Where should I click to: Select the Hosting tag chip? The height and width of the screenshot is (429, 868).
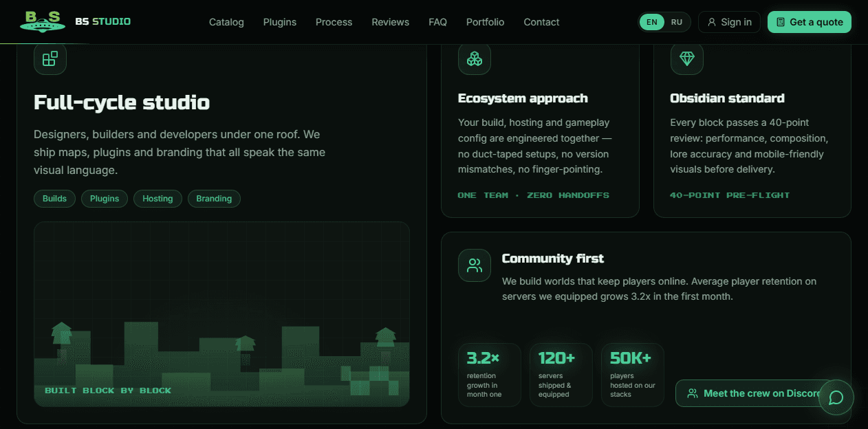(x=158, y=199)
